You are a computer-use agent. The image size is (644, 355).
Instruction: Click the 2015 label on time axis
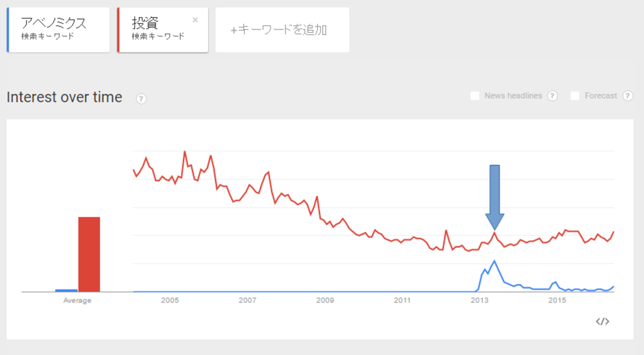click(x=557, y=301)
